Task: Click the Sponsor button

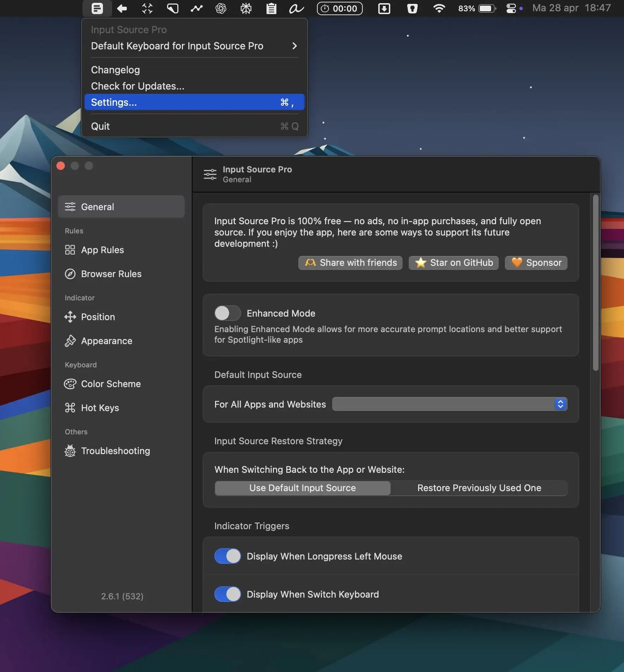Action: point(536,263)
